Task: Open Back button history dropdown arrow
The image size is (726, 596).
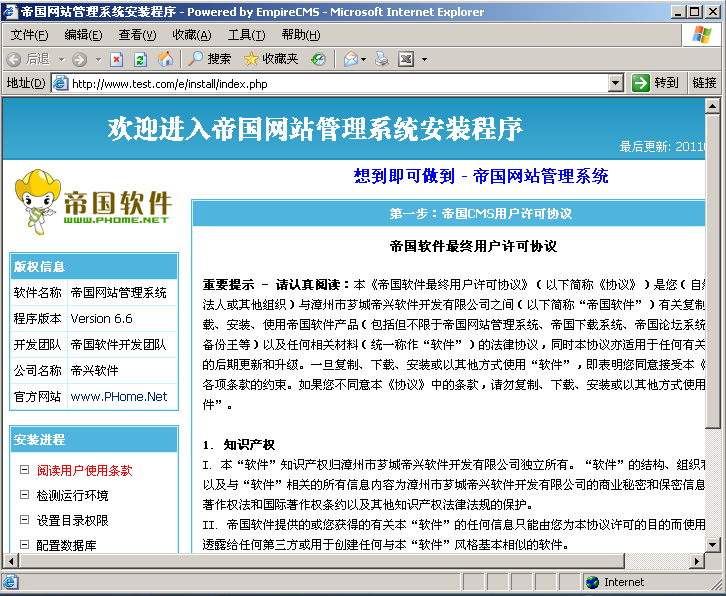Action: pyautogui.click(x=61, y=60)
